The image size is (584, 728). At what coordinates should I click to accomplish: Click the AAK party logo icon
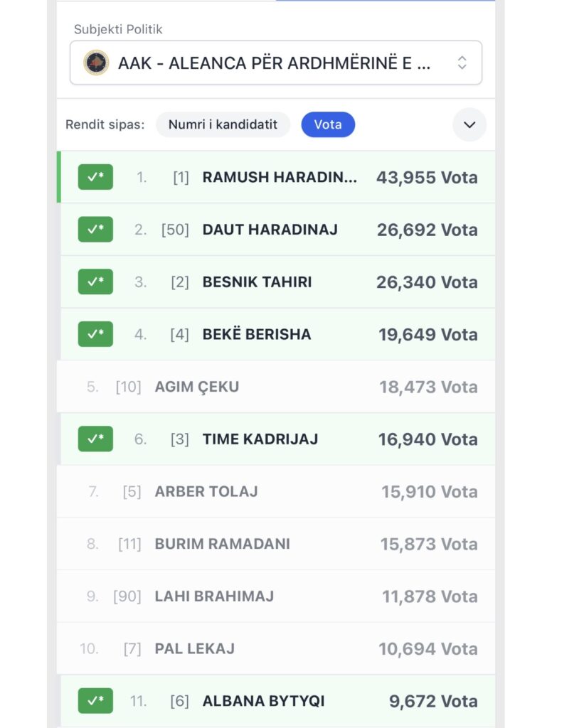(96, 63)
